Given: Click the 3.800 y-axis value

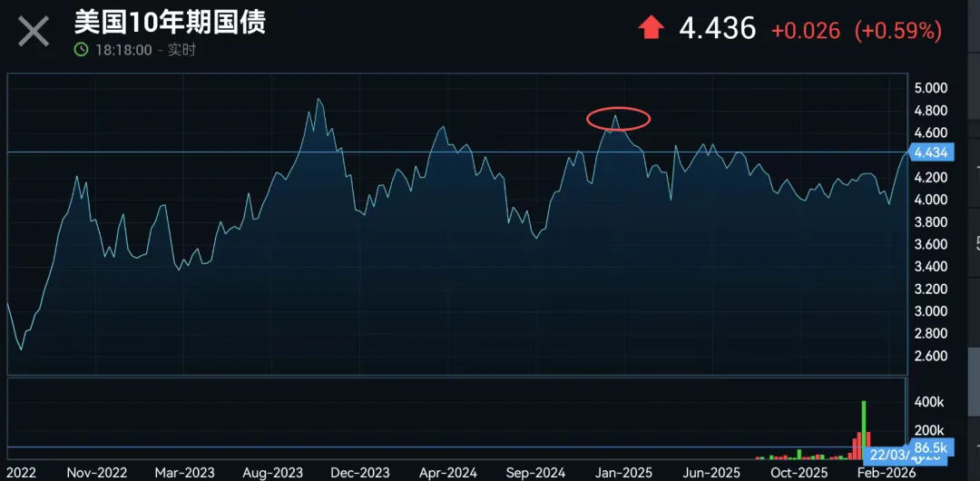Looking at the screenshot, I should click(x=931, y=222).
